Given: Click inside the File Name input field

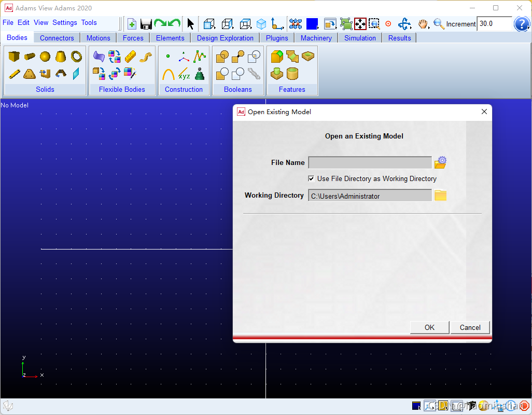Looking at the screenshot, I should click(x=370, y=162).
